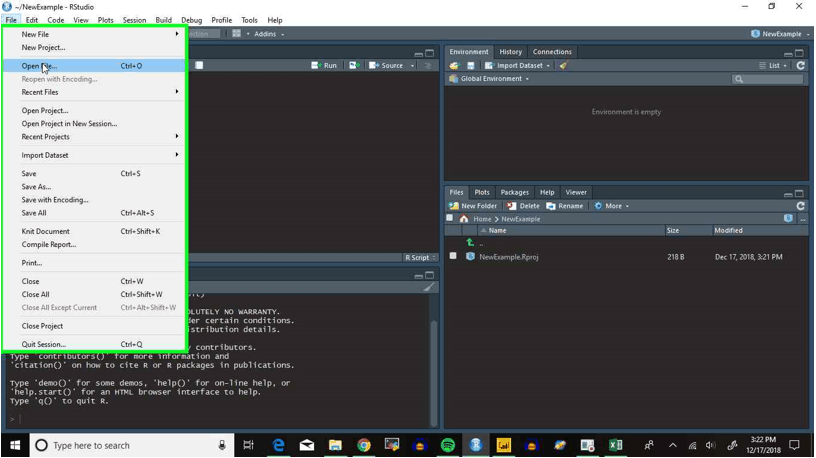Open the List view dropdown
816x458 pixels.
773,66
